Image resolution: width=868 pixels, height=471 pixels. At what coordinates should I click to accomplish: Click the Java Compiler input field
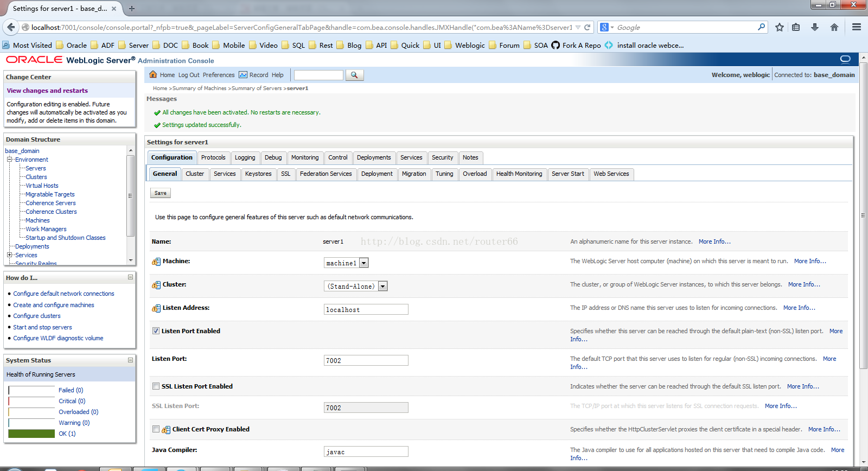(366, 451)
